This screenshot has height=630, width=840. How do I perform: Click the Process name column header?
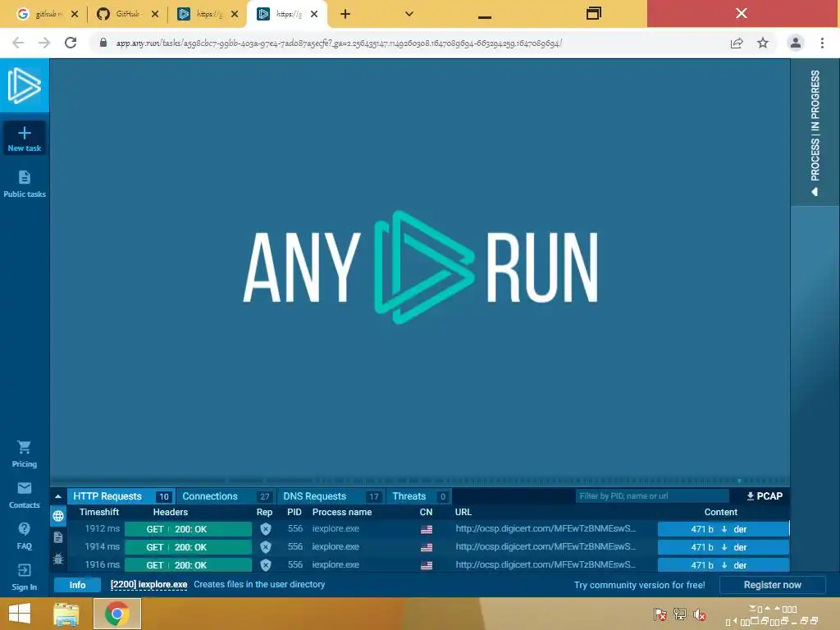342,512
